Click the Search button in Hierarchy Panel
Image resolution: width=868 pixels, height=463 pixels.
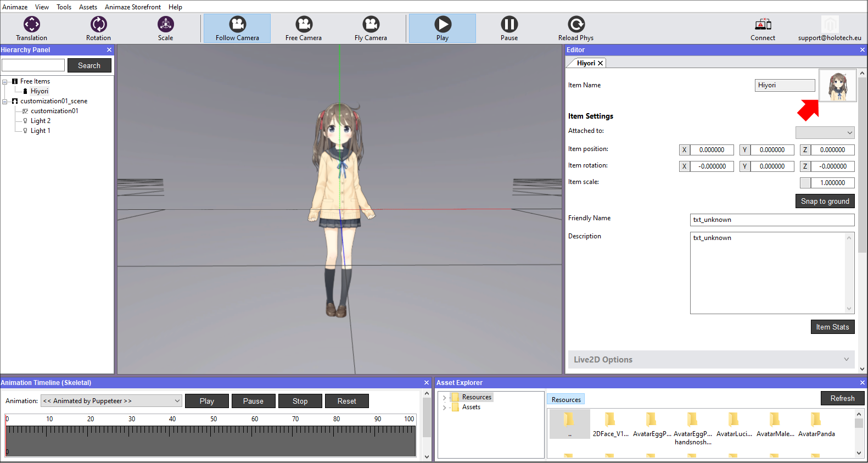[x=89, y=65]
